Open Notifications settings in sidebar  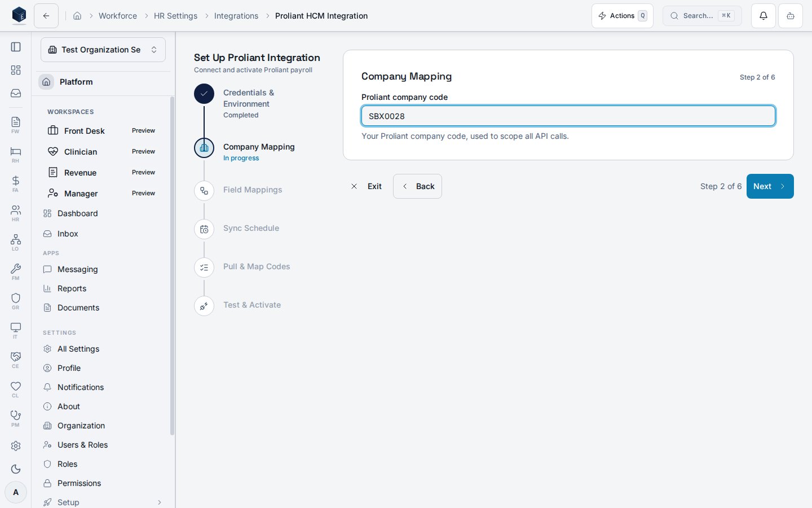(x=103, y=387)
